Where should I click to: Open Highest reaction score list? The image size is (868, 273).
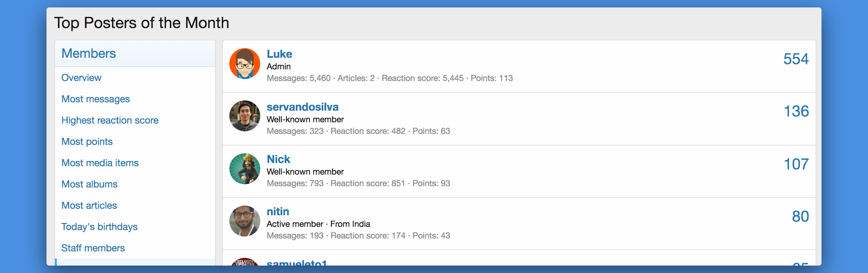tap(110, 120)
